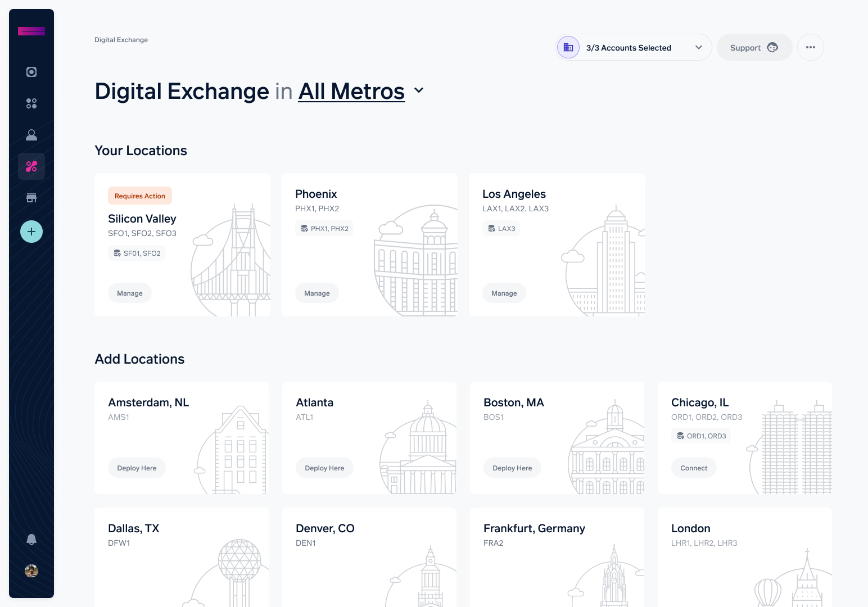Click the support agent face icon

point(772,47)
